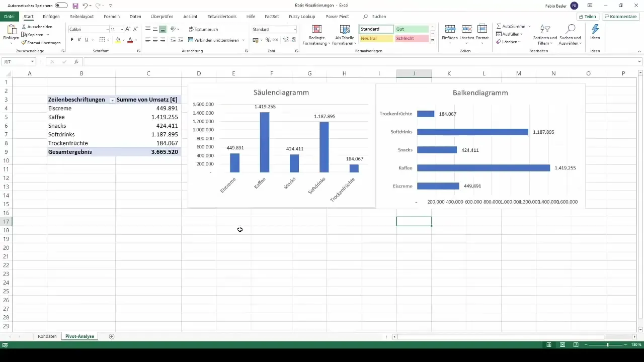The image size is (644, 362).
Task: Toggle underline U formatting
Action: point(87,40)
